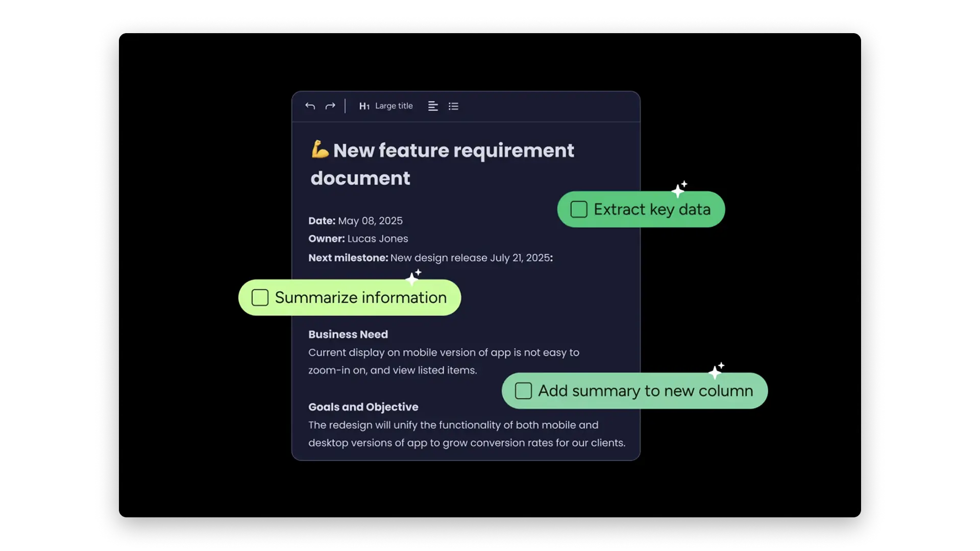The height and width of the screenshot is (551, 980).
Task: Click the bulleted list icon
Action: pos(453,106)
